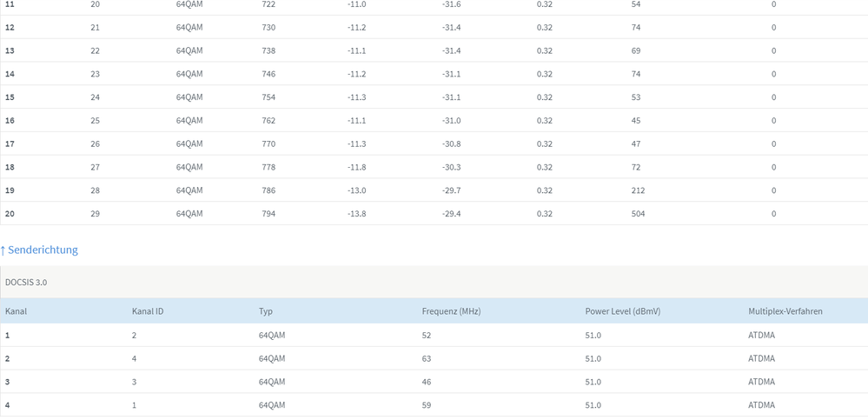This screenshot has height=420, width=868.
Task: Click the Multiplex-Verfahren column header
Action: point(785,311)
